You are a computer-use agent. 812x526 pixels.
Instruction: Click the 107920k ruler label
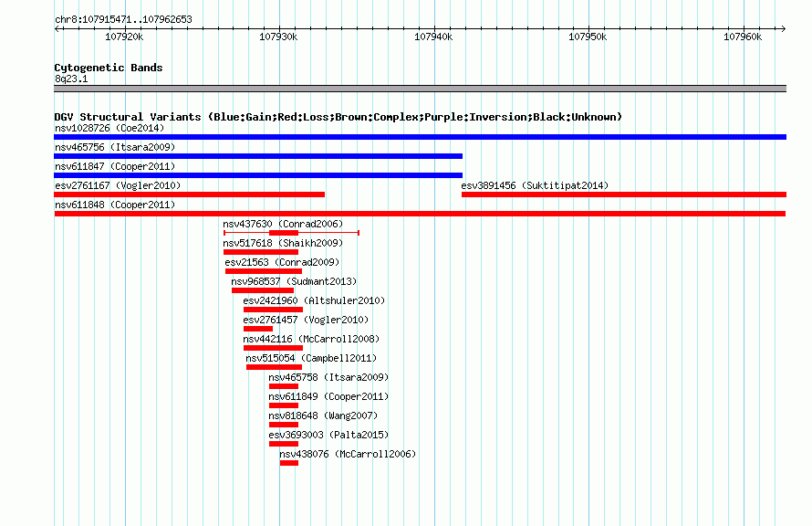124,37
